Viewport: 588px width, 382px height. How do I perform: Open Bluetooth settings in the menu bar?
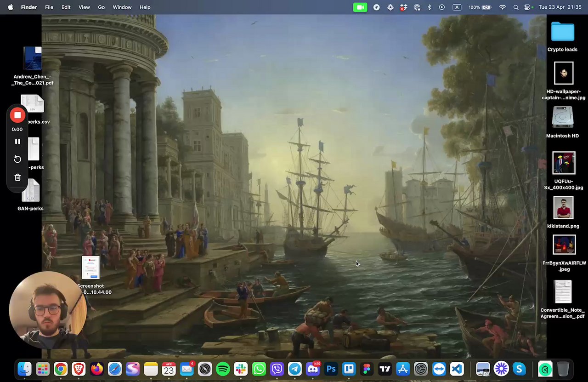click(x=430, y=7)
